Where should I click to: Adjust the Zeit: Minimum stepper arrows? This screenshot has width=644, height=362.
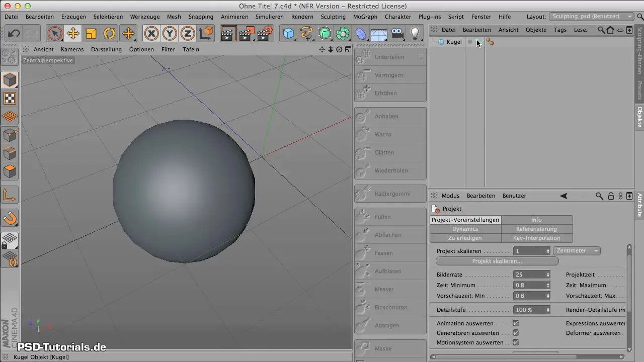(548, 285)
